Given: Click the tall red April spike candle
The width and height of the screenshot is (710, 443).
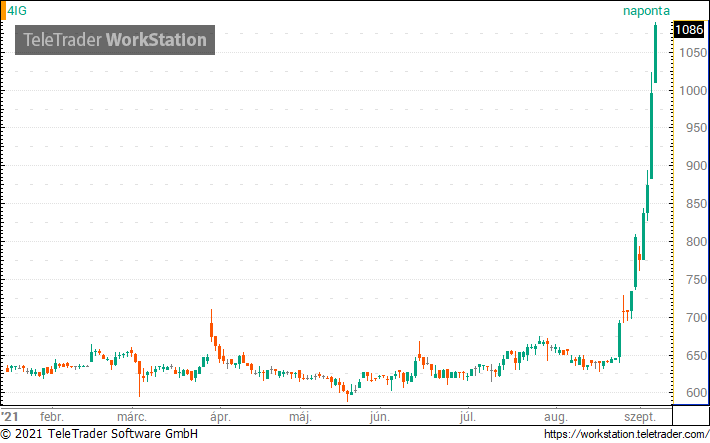Looking at the screenshot, I should click(x=211, y=325).
